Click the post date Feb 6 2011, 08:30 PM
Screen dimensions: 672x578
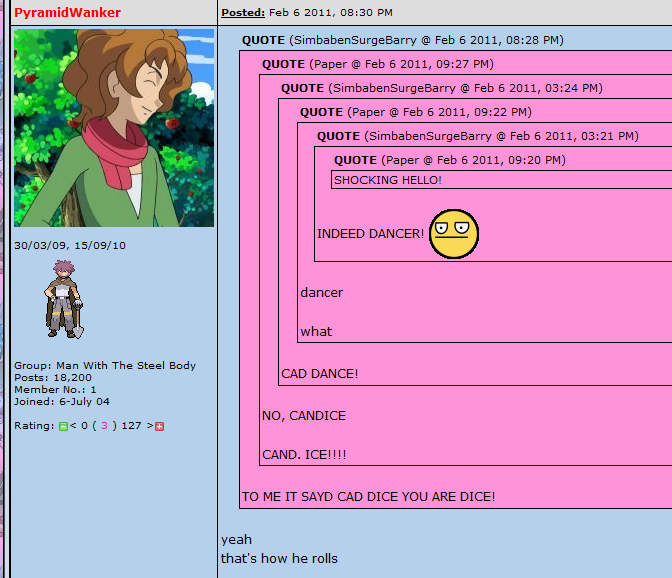331,12
